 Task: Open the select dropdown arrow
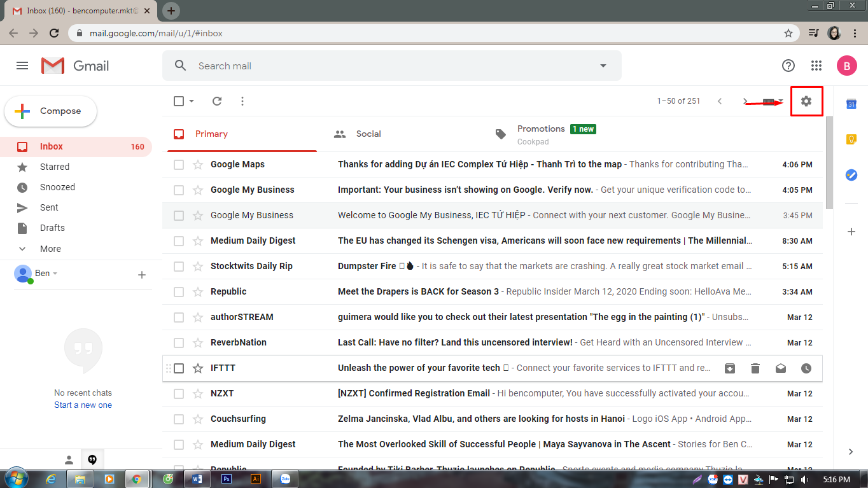tap(192, 101)
